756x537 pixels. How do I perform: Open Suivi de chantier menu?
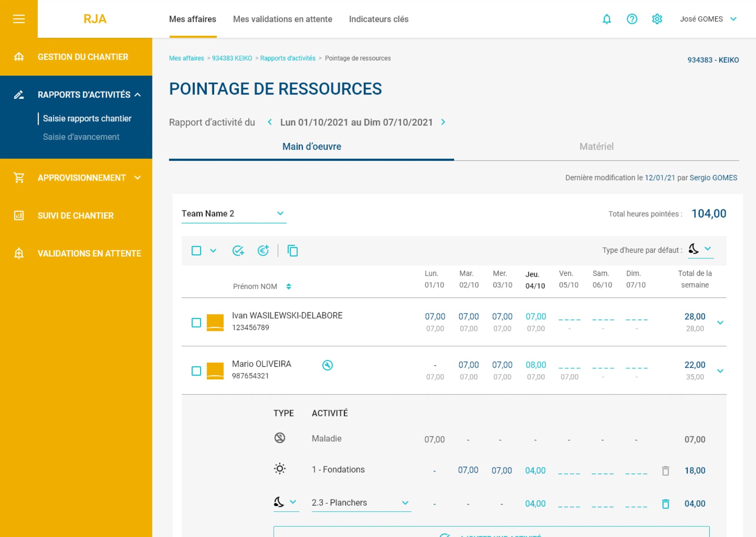(x=76, y=216)
